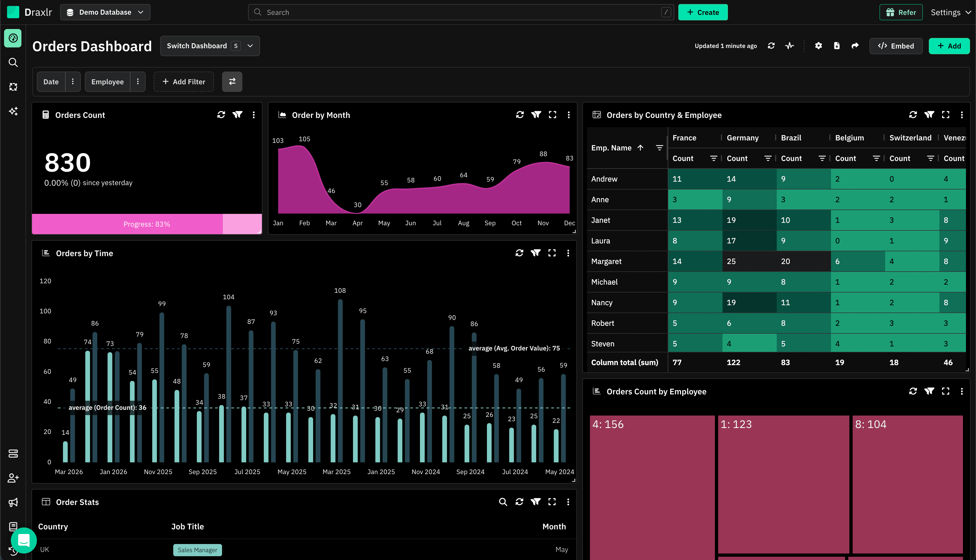Click the Embed button
This screenshot has height=560, width=976.
tap(896, 46)
